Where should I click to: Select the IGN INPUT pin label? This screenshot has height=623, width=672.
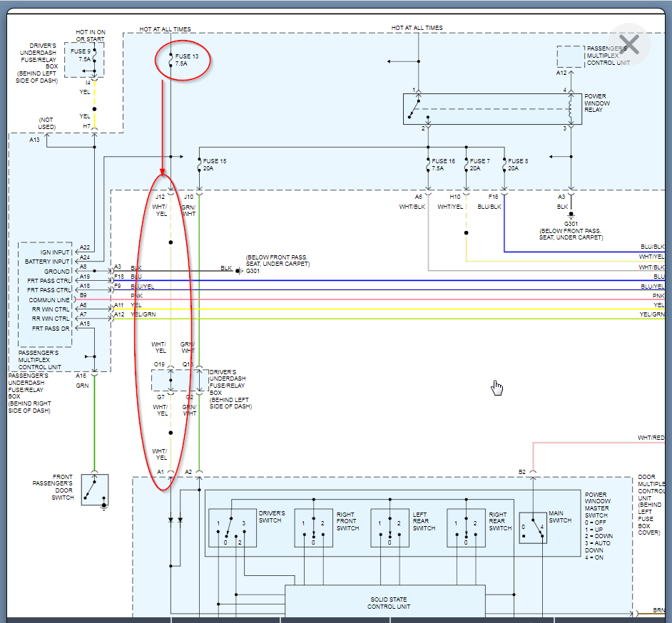(x=55, y=252)
